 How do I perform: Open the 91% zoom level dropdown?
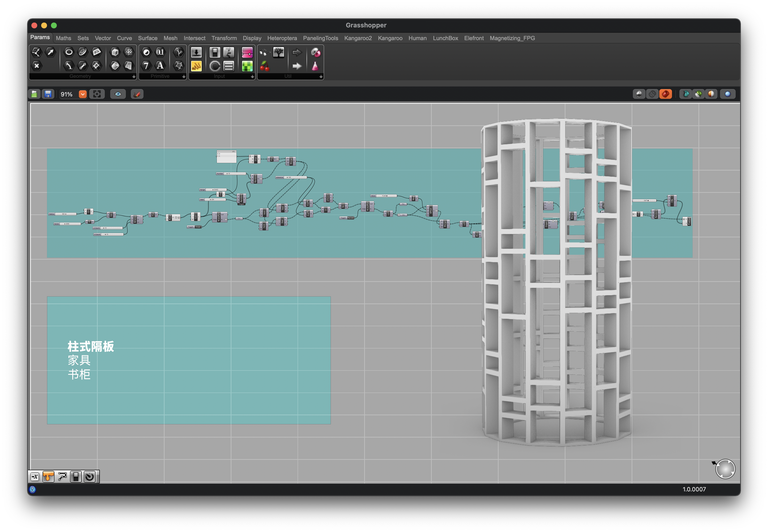pos(82,94)
